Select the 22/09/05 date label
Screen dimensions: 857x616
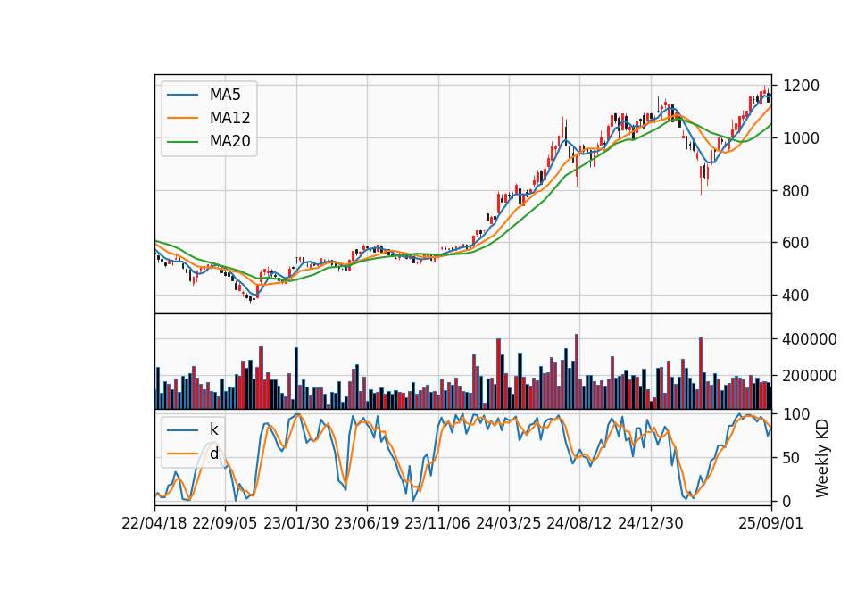225,523
